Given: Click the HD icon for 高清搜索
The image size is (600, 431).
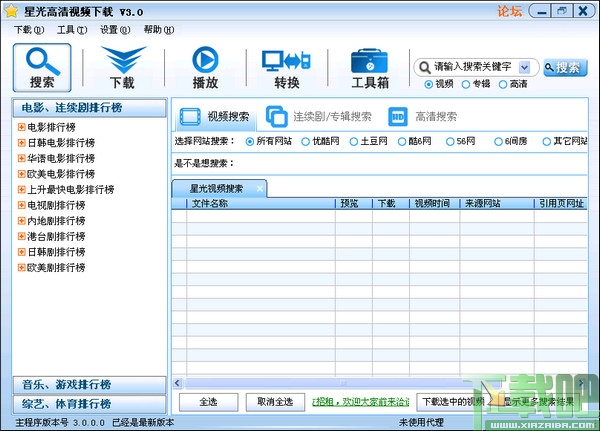Looking at the screenshot, I should pos(398,116).
